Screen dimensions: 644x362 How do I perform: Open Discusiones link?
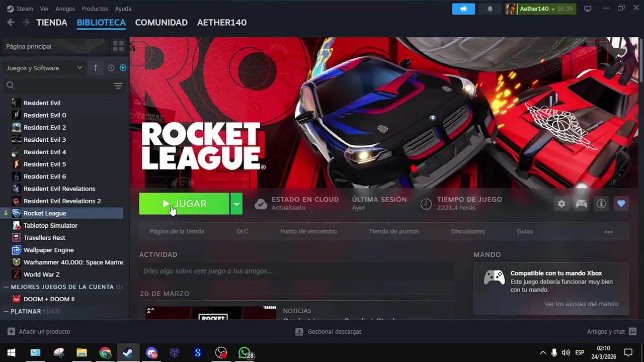click(x=468, y=231)
